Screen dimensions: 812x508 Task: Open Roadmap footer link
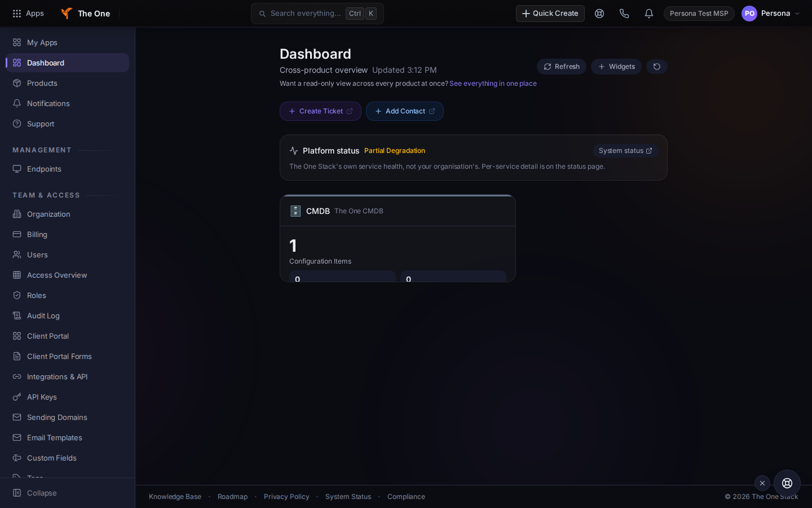(x=232, y=497)
